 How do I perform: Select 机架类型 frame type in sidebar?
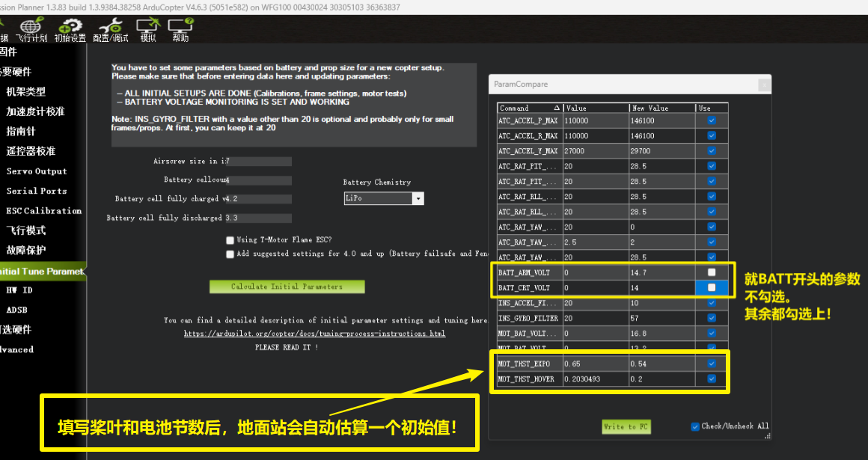tap(26, 92)
